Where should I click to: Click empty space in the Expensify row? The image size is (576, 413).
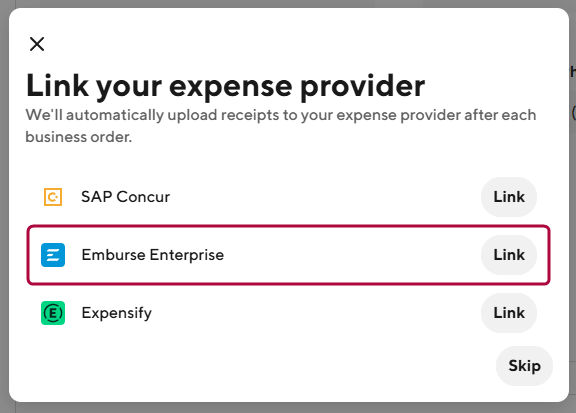tap(316, 313)
